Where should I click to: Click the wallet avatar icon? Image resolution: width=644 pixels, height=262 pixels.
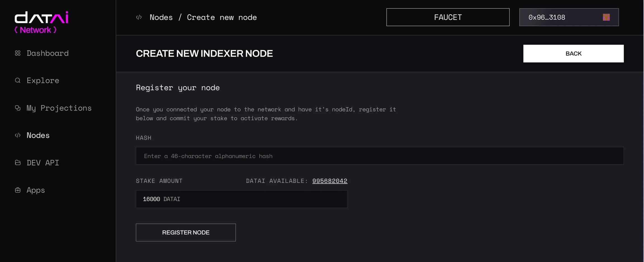coord(606,17)
